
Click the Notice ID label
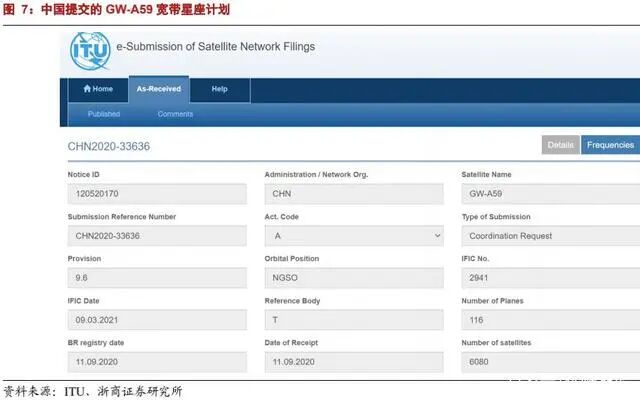click(84, 174)
